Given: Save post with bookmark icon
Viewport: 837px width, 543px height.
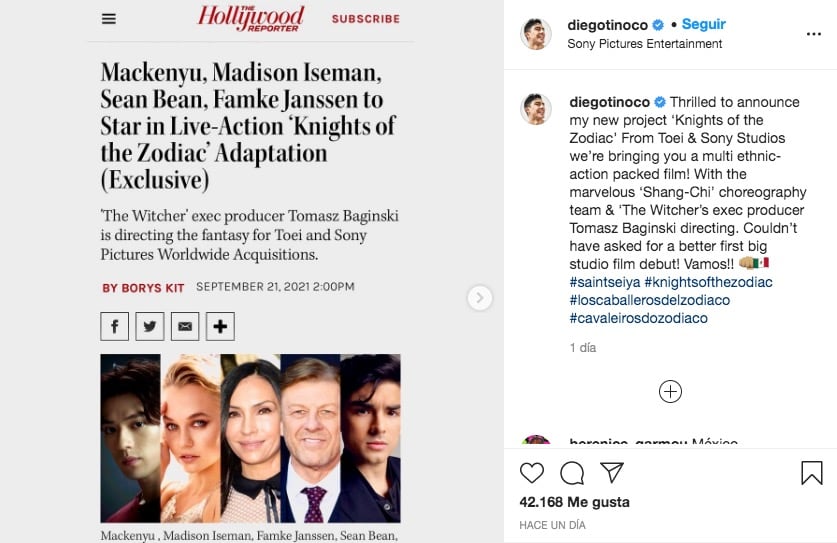Looking at the screenshot, I should point(811,473).
